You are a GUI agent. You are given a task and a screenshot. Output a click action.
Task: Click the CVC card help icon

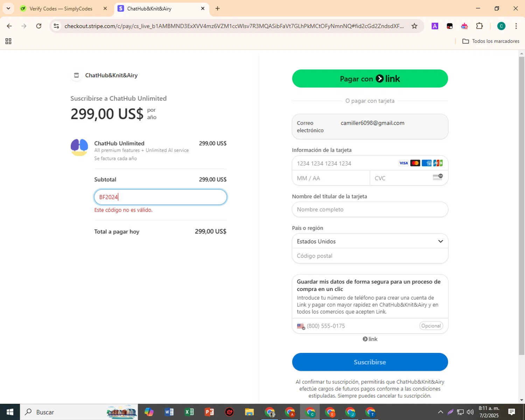click(x=438, y=177)
